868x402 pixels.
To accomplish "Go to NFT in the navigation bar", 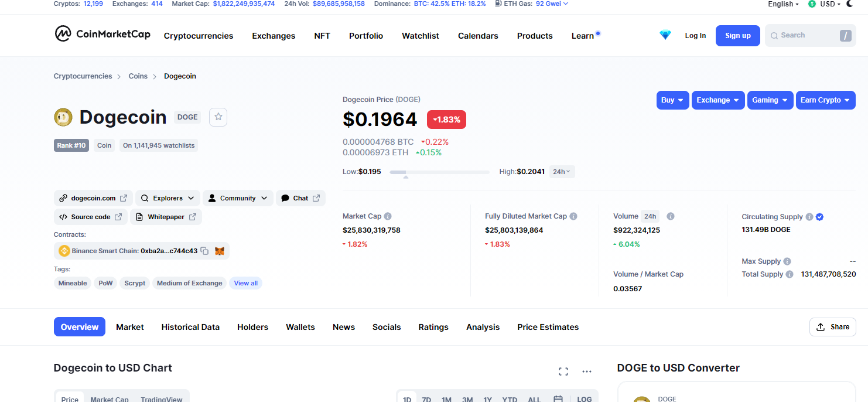I will tap(322, 36).
